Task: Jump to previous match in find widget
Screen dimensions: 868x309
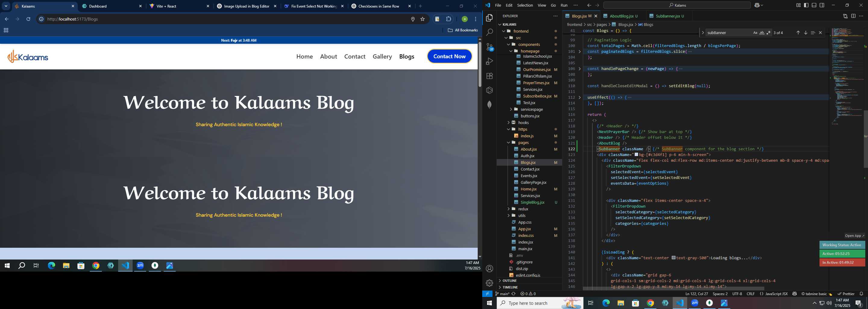Action: click(798, 33)
